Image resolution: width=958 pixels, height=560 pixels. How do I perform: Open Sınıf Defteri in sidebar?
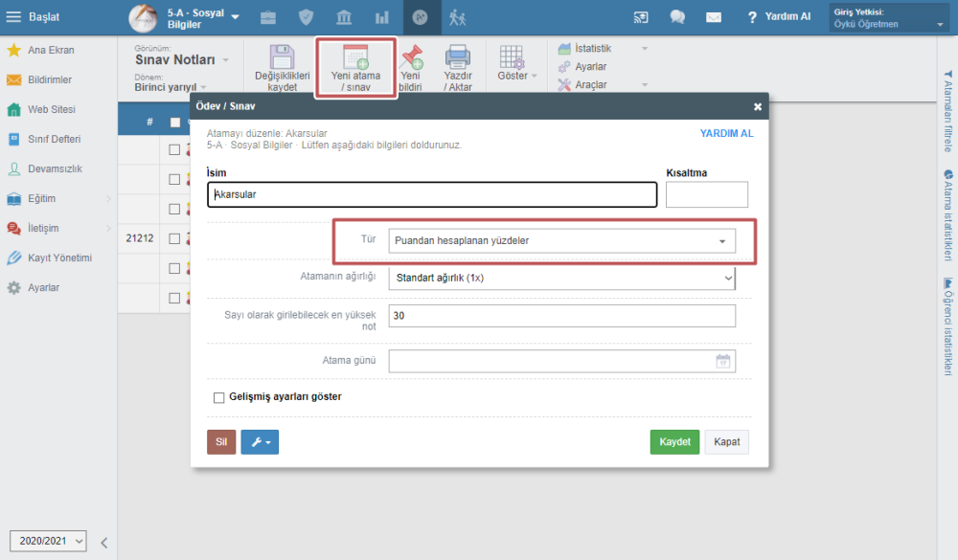[54, 139]
